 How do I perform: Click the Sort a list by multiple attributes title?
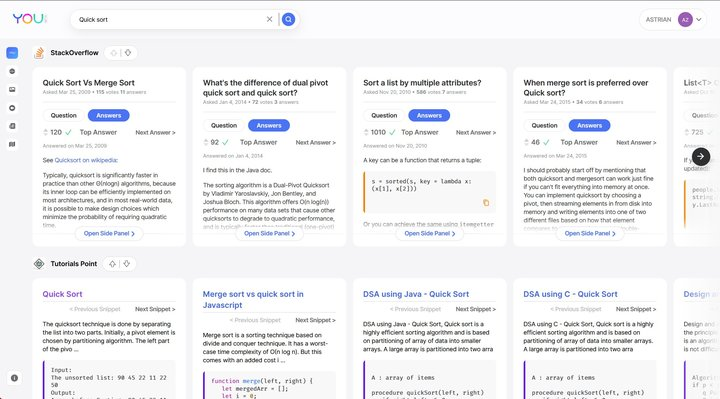tap(422, 83)
